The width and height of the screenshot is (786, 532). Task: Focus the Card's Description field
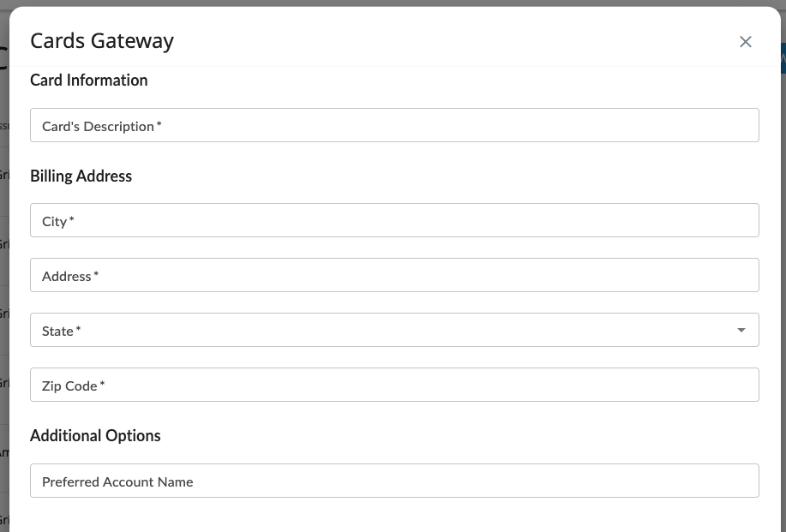coord(394,125)
